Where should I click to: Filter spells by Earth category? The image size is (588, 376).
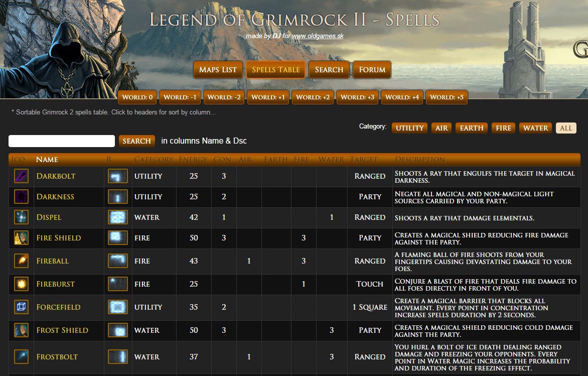472,128
